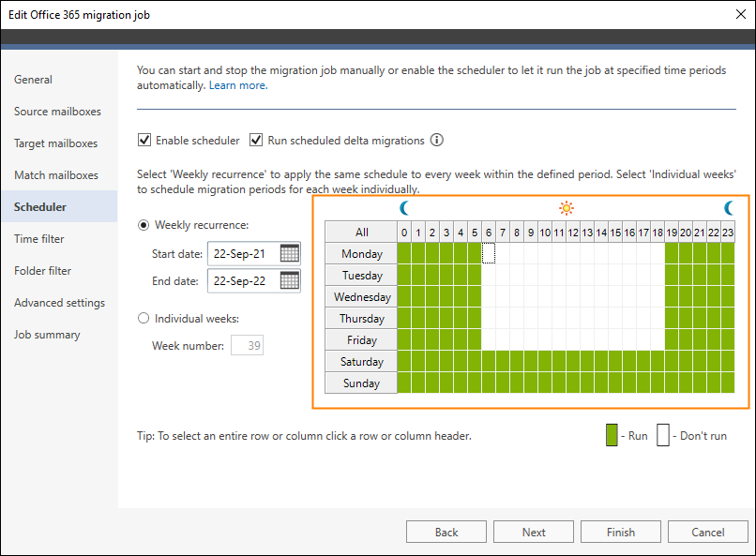Screen dimensions: 756x556
Task: Select the Individual weeks radio button
Action: pyautogui.click(x=144, y=319)
